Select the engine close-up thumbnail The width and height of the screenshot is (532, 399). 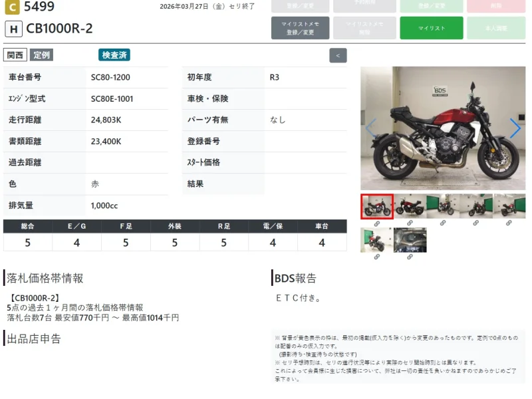point(410,240)
